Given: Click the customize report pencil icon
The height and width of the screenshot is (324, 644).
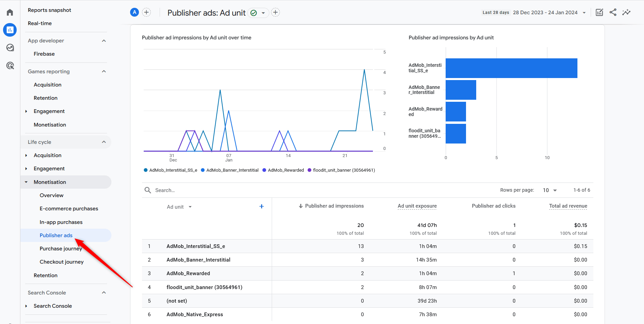Looking at the screenshot, I should [x=599, y=12].
